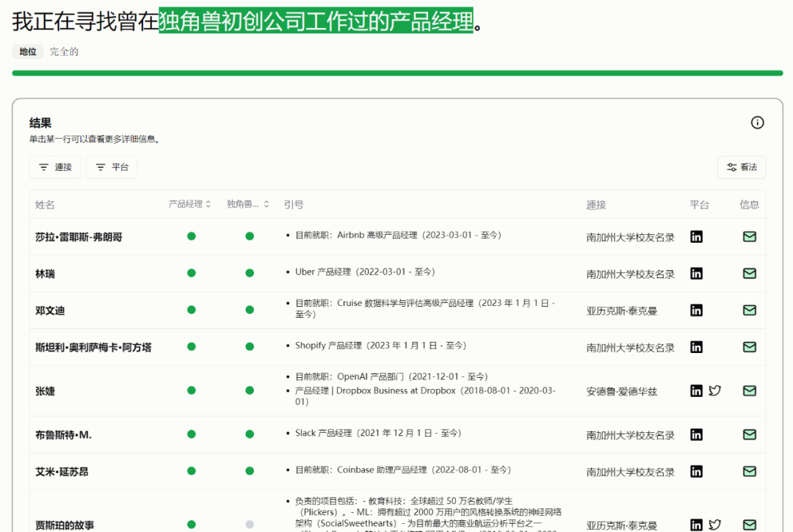Click green 产品经理 dot for 莎拉·雷耶斯-弗朗哥
The width and height of the screenshot is (793, 532).
(191, 236)
